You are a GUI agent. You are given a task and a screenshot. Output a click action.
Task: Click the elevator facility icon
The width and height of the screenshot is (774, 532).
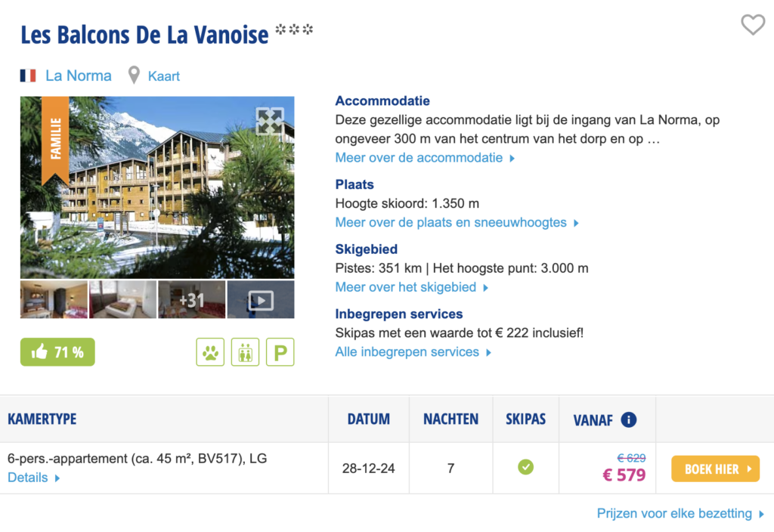[245, 352]
